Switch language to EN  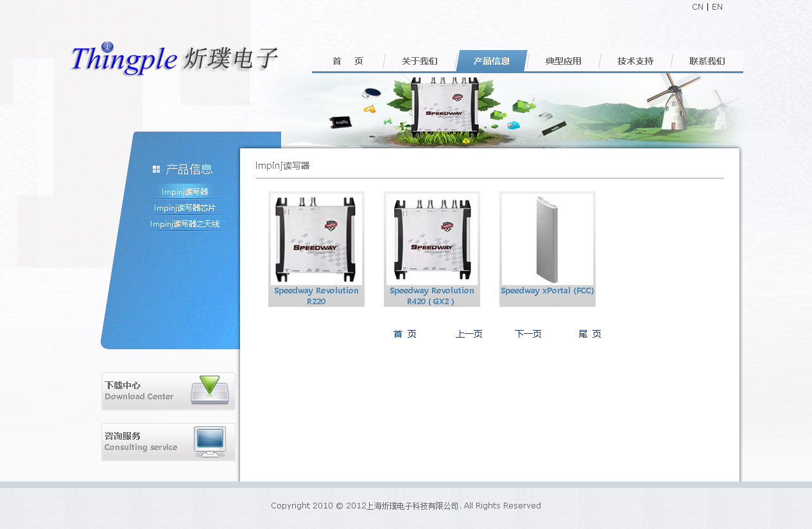(x=717, y=7)
